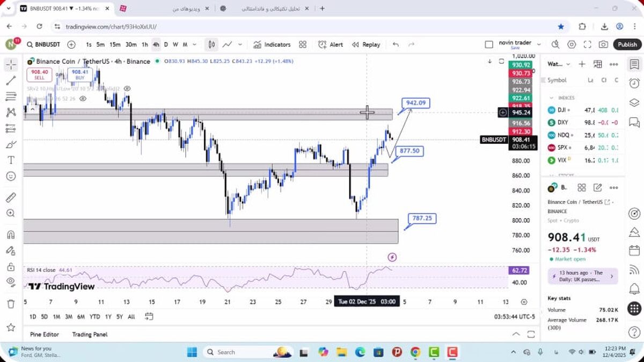
Task: Open the candlestick chart type selector
Action: tap(211, 45)
